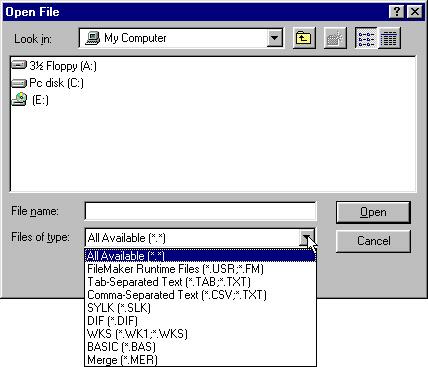Image resolution: width=428 pixels, height=367 pixels.
Task: Click the Open button
Action: tap(373, 212)
